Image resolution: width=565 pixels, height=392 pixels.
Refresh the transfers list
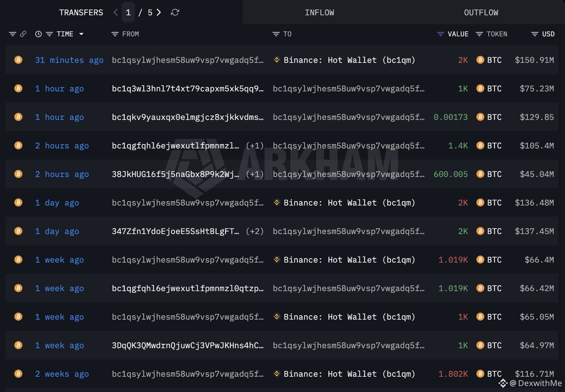175,13
